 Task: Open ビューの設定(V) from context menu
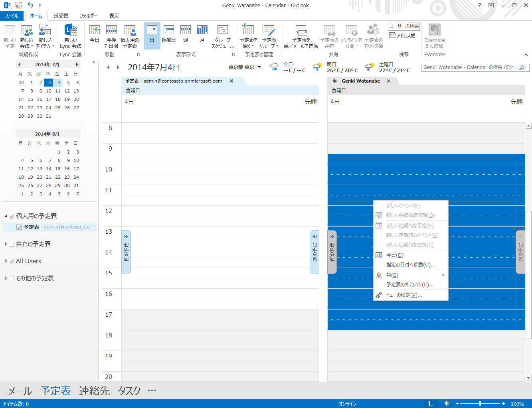[411, 295]
